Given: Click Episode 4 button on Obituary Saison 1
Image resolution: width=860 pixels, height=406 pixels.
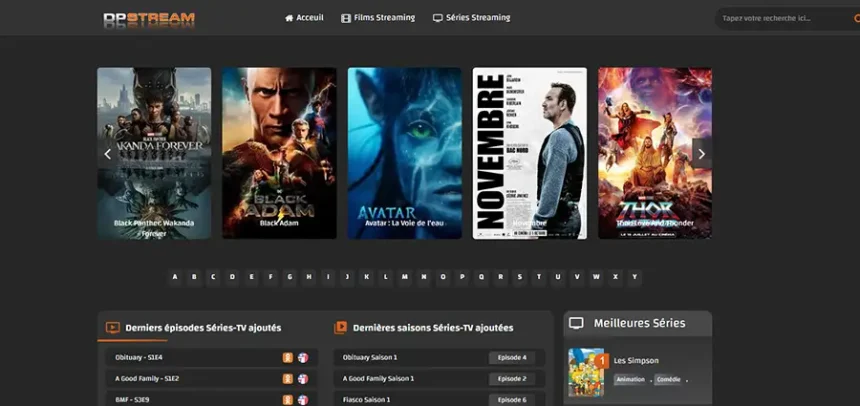Looking at the screenshot, I should coord(512,358).
